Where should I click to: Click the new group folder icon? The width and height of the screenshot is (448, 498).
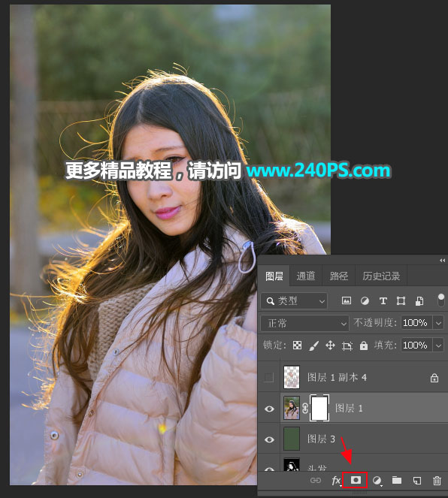(x=397, y=480)
